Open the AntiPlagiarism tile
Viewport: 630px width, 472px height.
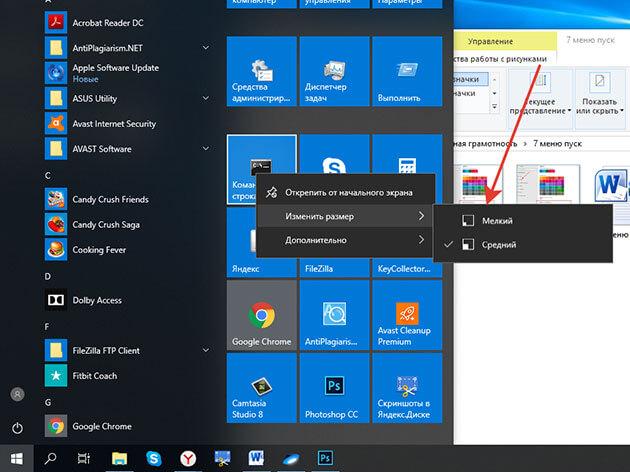tap(334, 315)
